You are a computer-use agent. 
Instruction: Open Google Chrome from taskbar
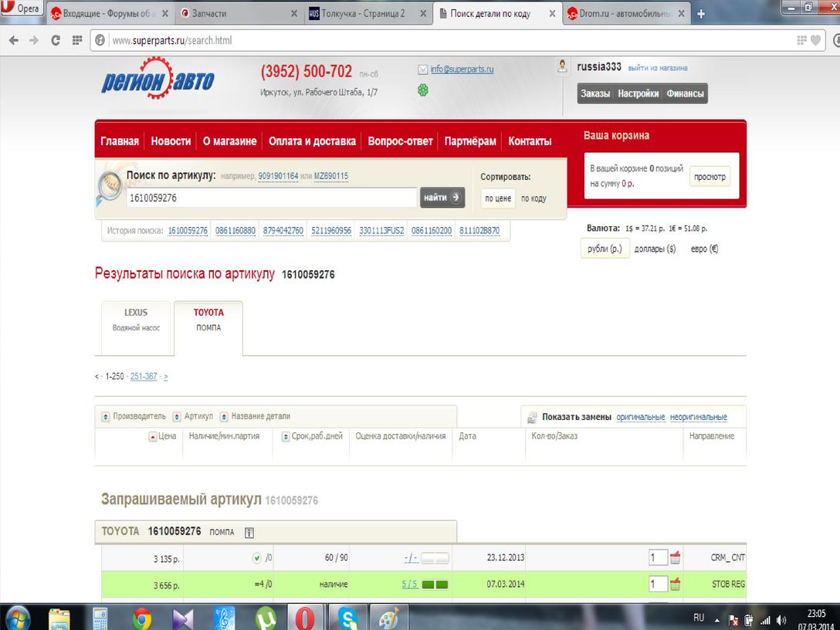tap(141, 618)
